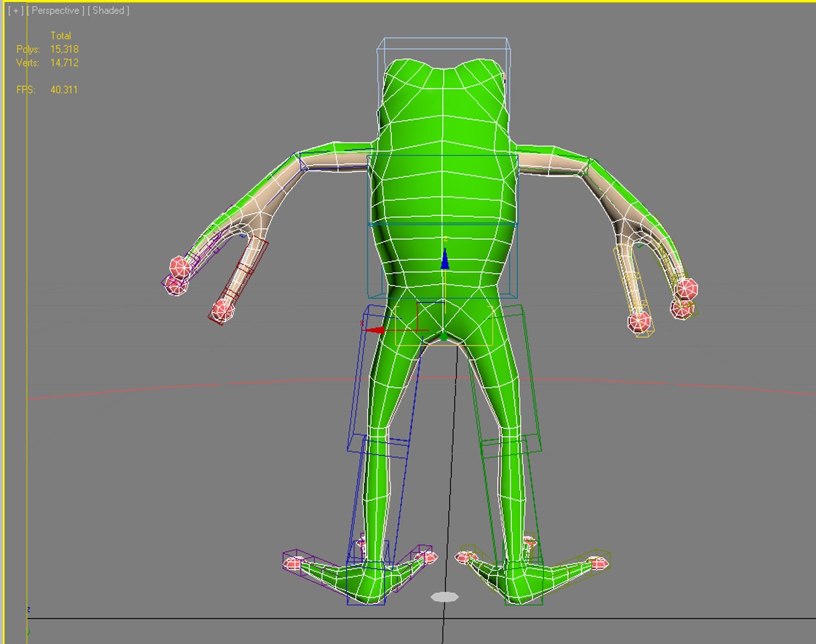Select pink toe sphere in the olive outer-toe box

[x=599, y=562]
